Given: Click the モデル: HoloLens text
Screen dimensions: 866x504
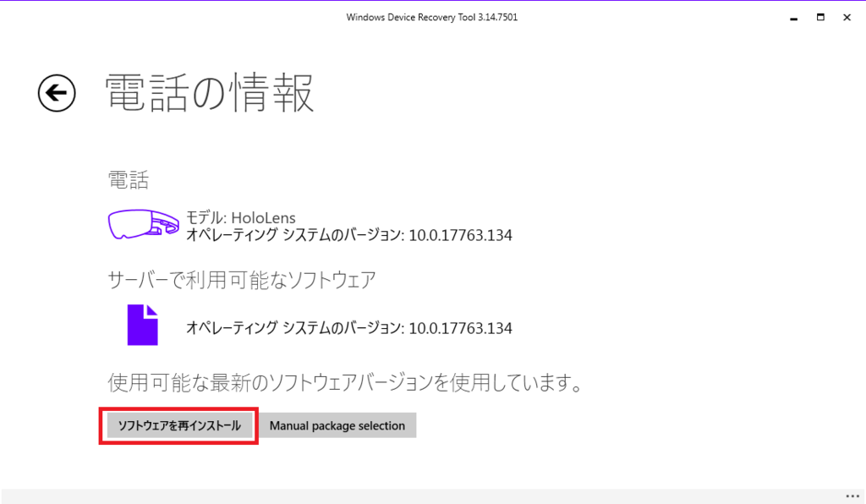Looking at the screenshot, I should [x=241, y=217].
